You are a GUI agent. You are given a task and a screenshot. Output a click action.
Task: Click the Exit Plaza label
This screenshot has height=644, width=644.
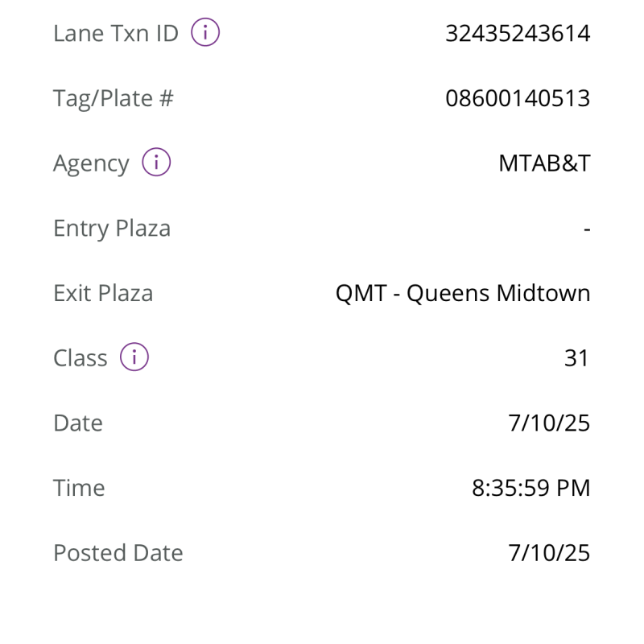coord(103,293)
